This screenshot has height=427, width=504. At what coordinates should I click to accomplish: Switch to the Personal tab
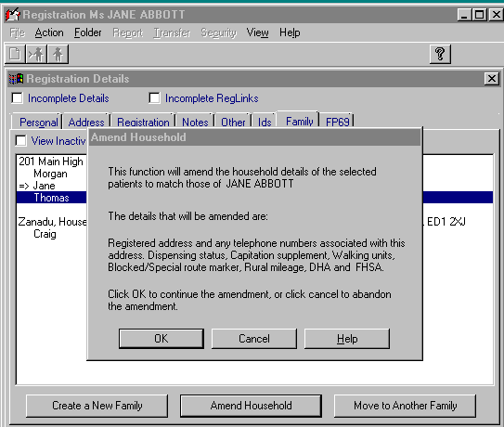(x=38, y=123)
